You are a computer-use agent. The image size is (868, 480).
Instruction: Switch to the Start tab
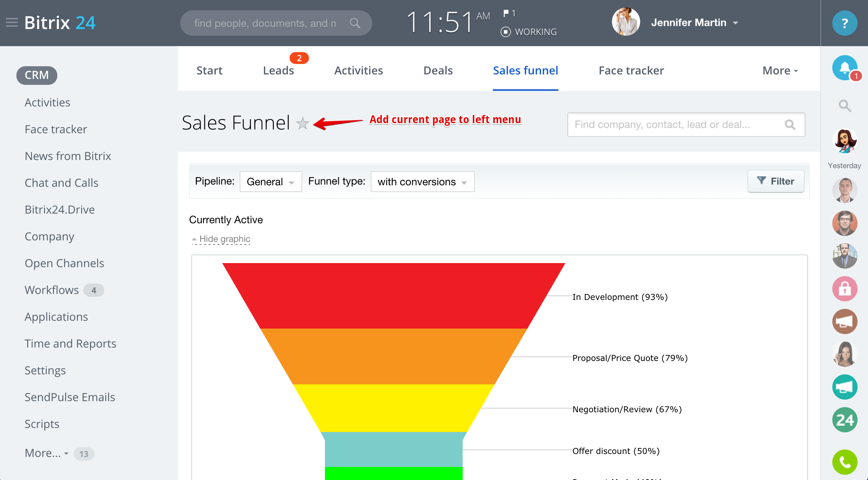[209, 71]
